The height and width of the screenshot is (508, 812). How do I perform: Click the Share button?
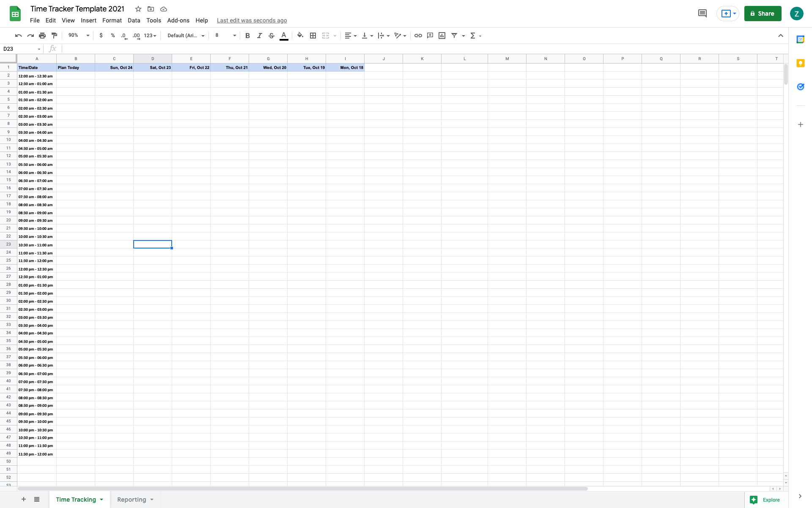[x=763, y=14]
